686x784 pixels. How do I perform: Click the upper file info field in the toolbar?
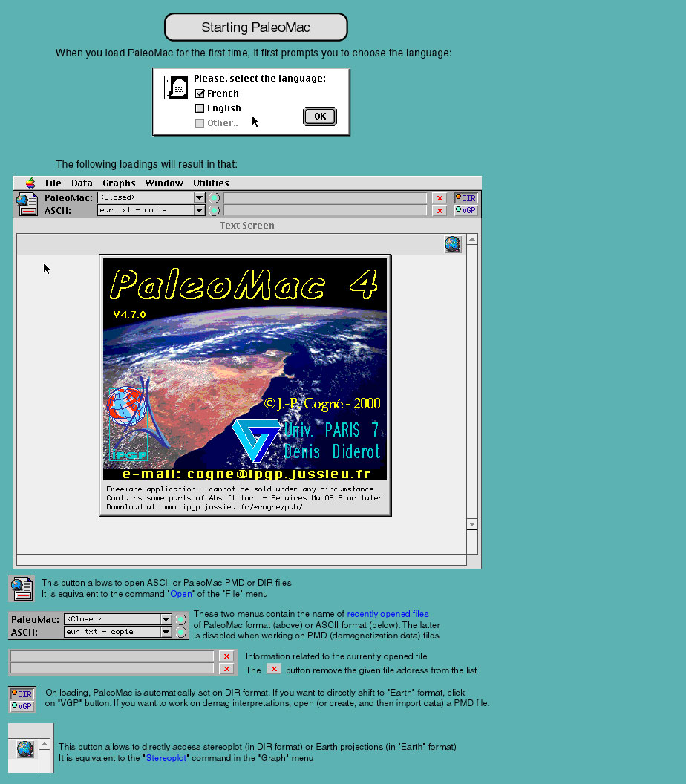325,198
